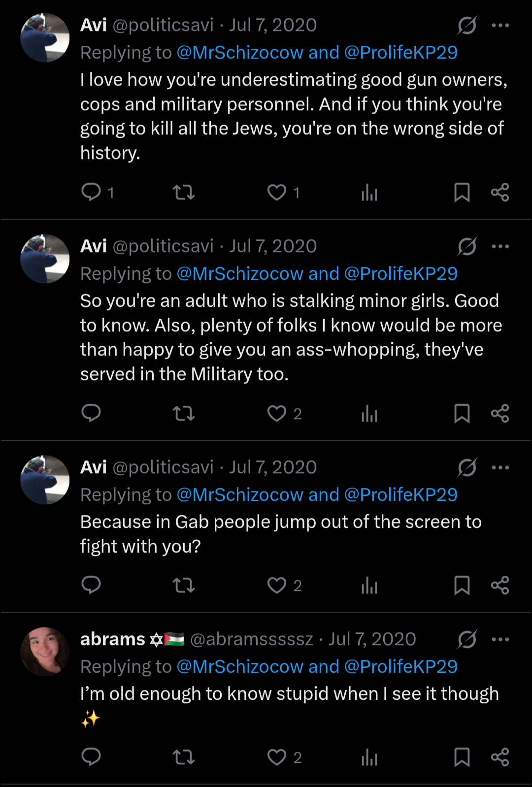
Task: Open more options menu on first Avi tweet
Action: click(500, 25)
